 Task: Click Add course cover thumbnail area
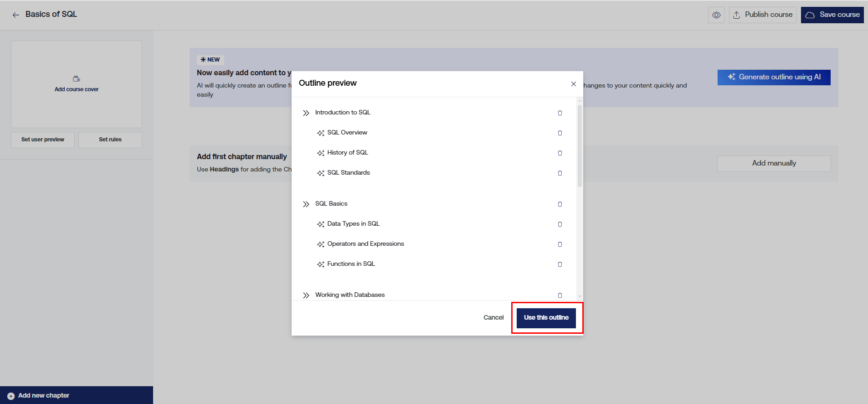(77, 84)
